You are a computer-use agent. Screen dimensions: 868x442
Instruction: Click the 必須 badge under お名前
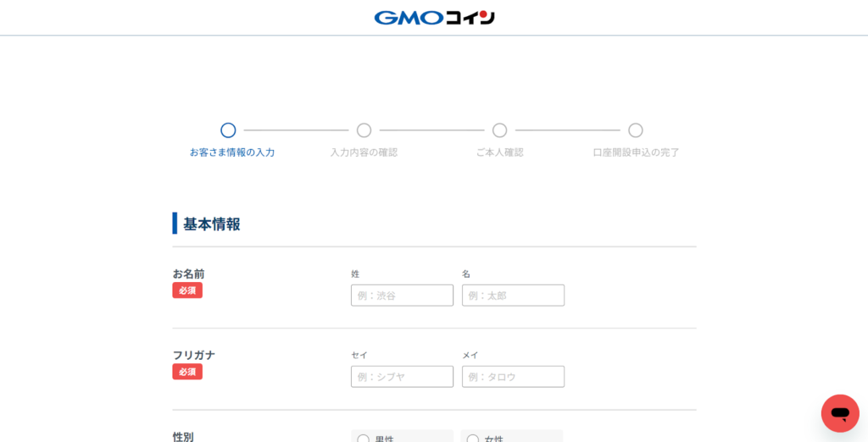click(x=187, y=290)
